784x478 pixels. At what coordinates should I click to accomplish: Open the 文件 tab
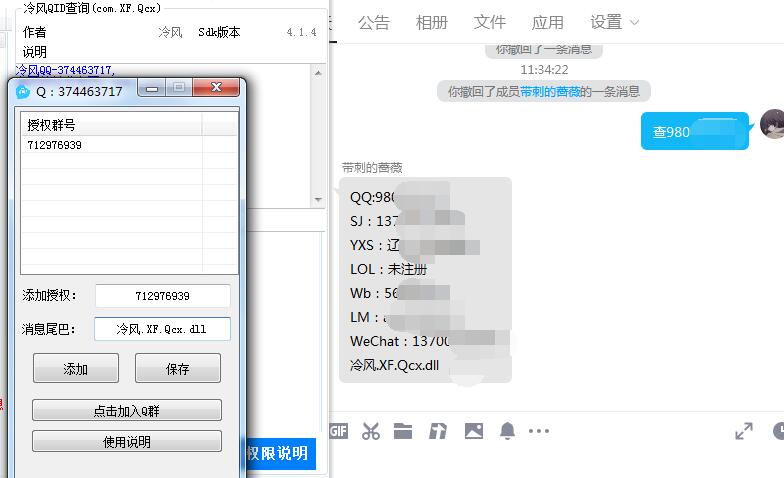(490, 22)
